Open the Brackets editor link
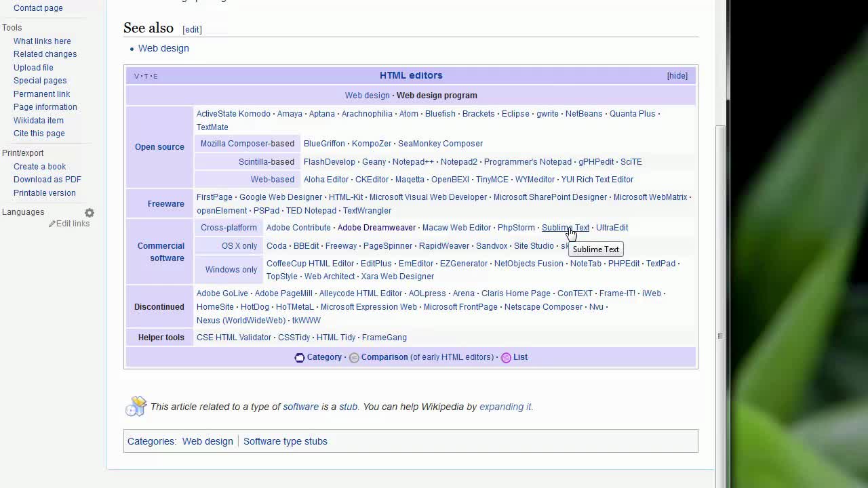The width and height of the screenshot is (868, 488). pos(478,114)
